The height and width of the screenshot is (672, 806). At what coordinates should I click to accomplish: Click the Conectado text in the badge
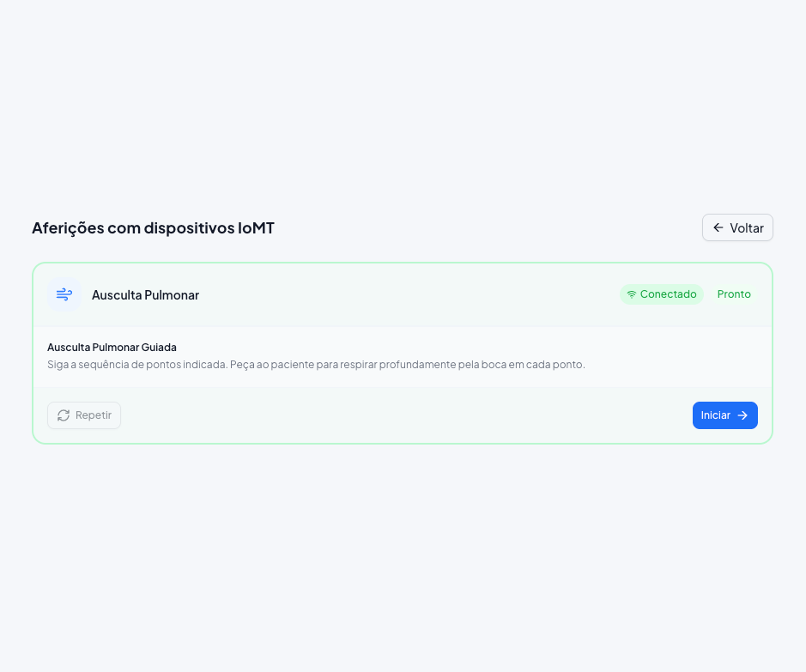(x=669, y=294)
